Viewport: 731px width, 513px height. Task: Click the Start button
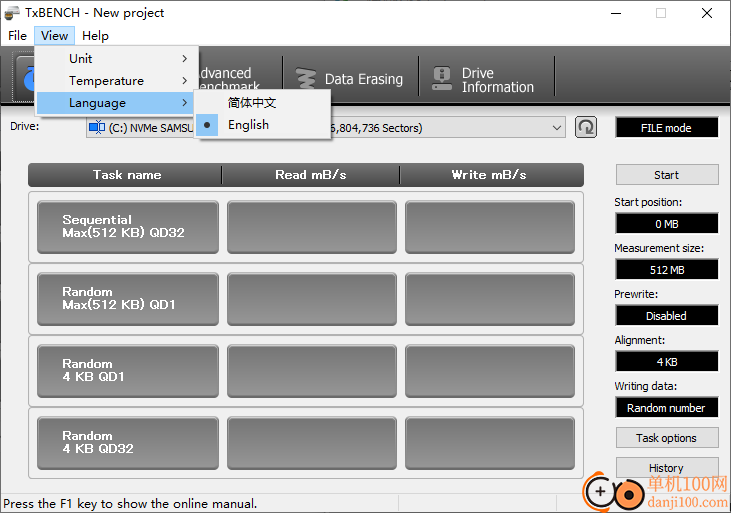click(x=667, y=175)
